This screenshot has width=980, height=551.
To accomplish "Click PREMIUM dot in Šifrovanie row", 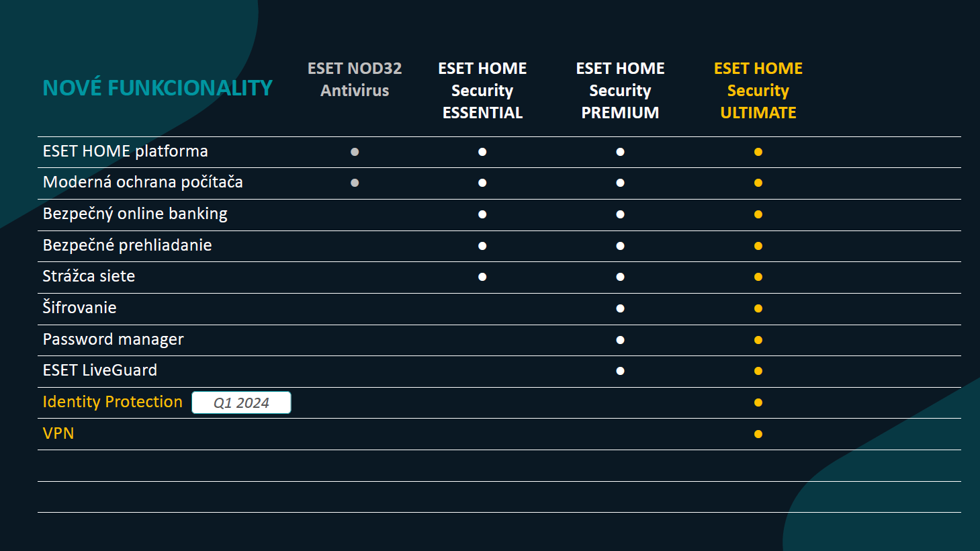I will coord(620,308).
